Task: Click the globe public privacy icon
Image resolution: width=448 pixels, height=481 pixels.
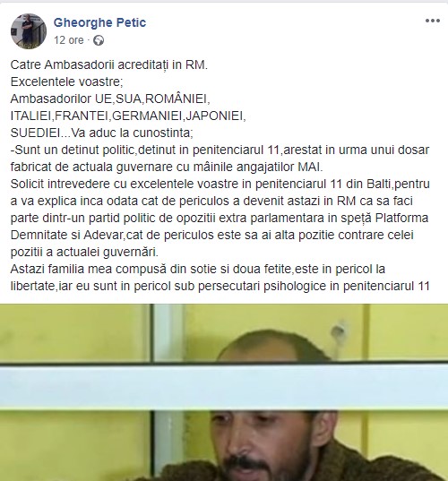Action: point(99,40)
